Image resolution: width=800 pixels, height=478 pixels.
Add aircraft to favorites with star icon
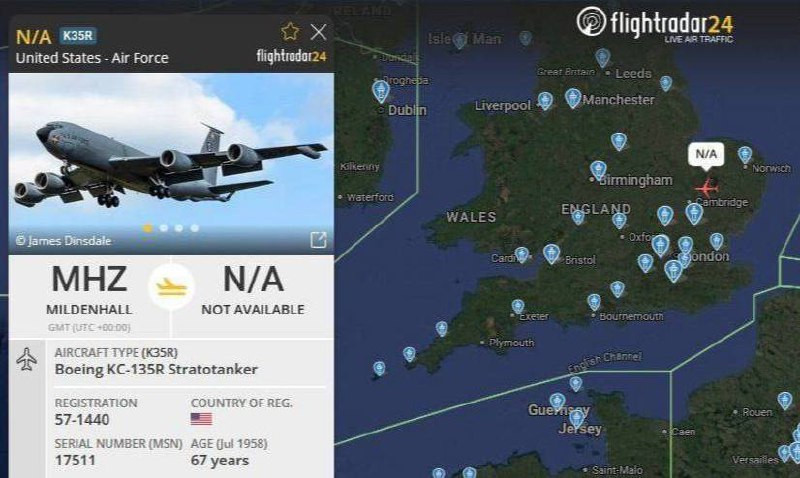(x=290, y=32)
